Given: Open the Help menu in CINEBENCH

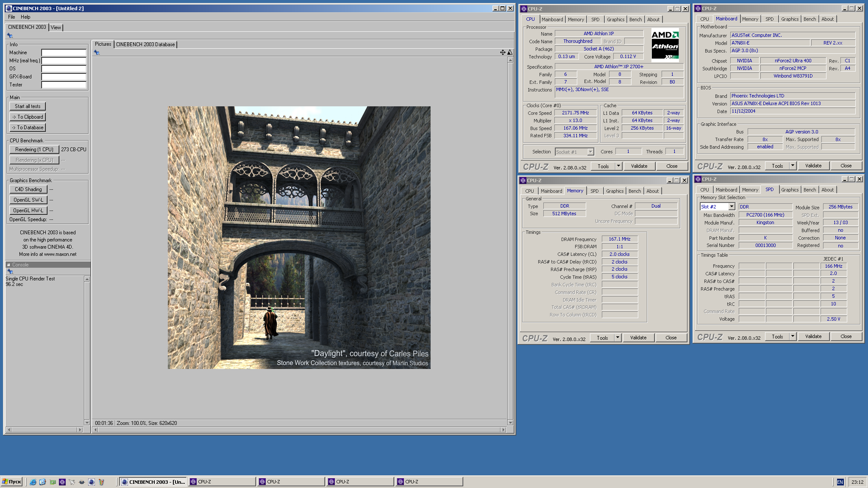Looking at the screenshot, I should pyautogui.click(x=25, y=17).
